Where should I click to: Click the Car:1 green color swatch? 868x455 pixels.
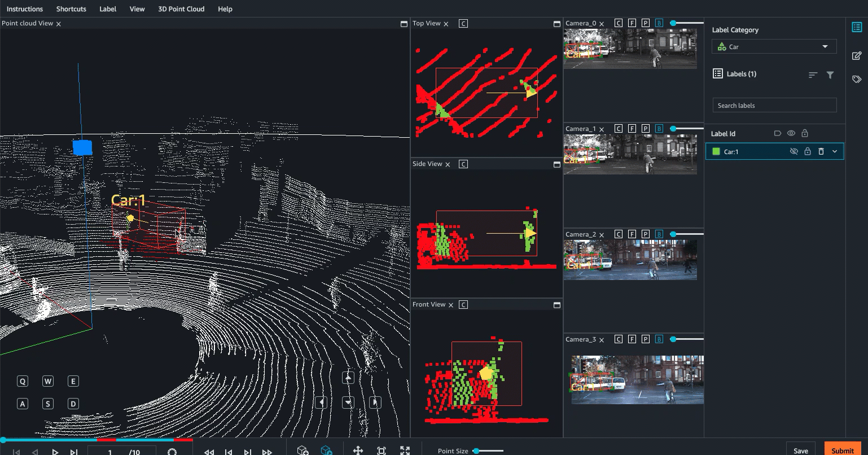pyautogui.click(x=716, y=151)
